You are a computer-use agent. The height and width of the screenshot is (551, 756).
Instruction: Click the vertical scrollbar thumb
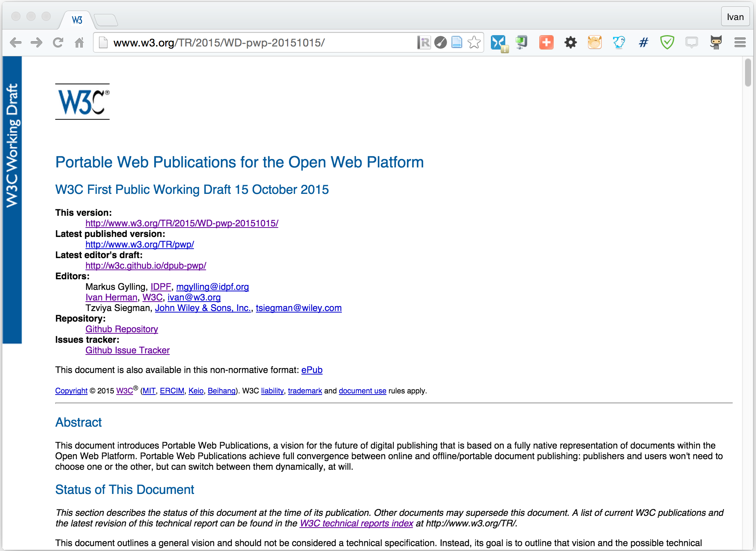(x=748, y=73)
